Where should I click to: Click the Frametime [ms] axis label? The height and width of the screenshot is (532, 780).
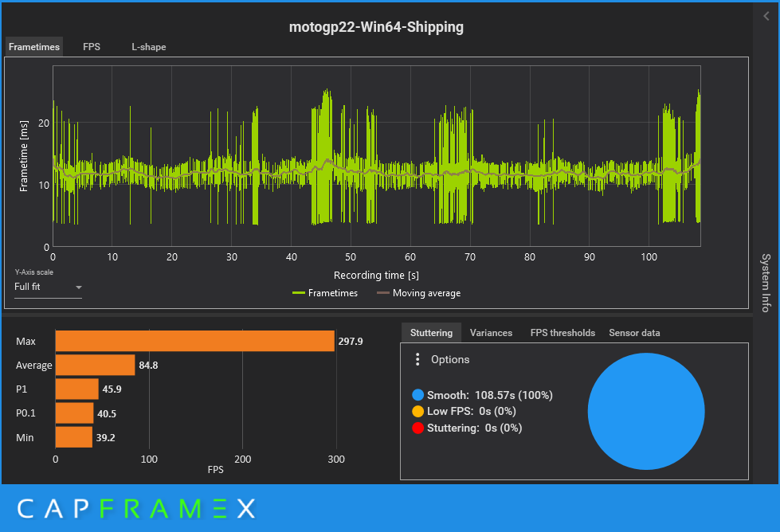[x=23, y=155]
